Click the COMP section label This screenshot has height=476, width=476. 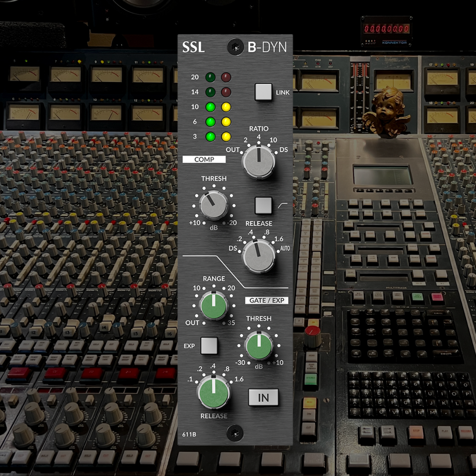pos(204,160)
